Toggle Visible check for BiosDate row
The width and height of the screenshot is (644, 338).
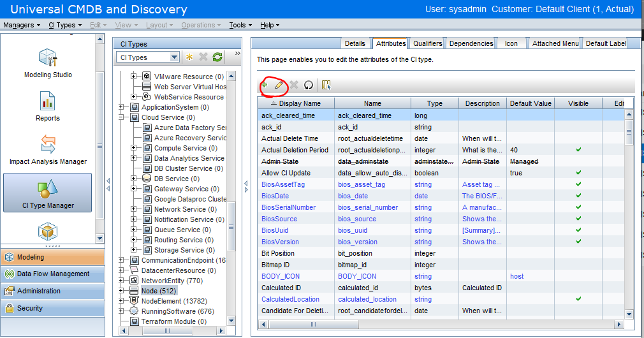[578, 196]
